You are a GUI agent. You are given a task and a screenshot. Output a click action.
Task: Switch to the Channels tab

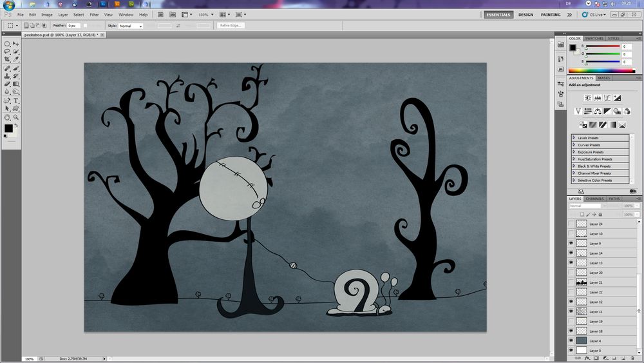594,199
